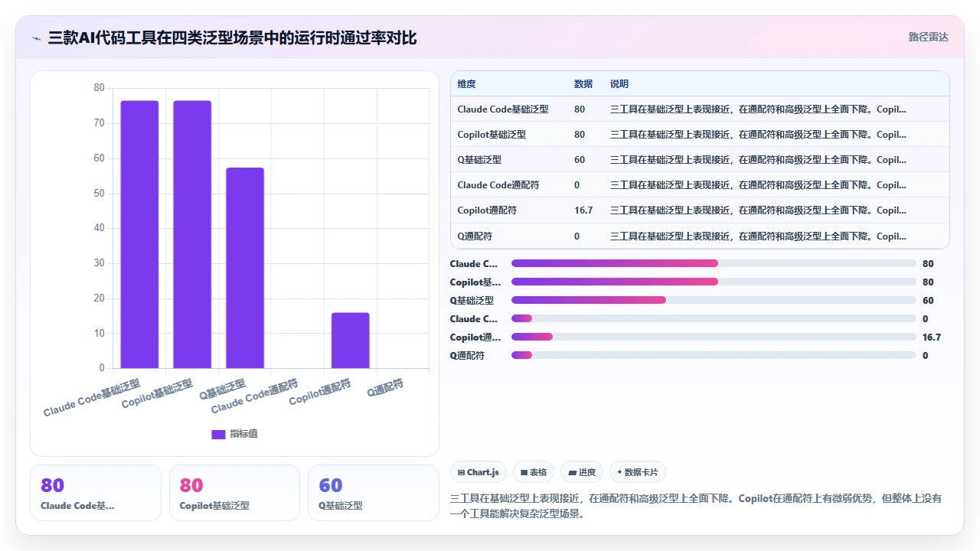
Task: Click the Copilot通配符 row description text
Action: [x=758, y=210]
